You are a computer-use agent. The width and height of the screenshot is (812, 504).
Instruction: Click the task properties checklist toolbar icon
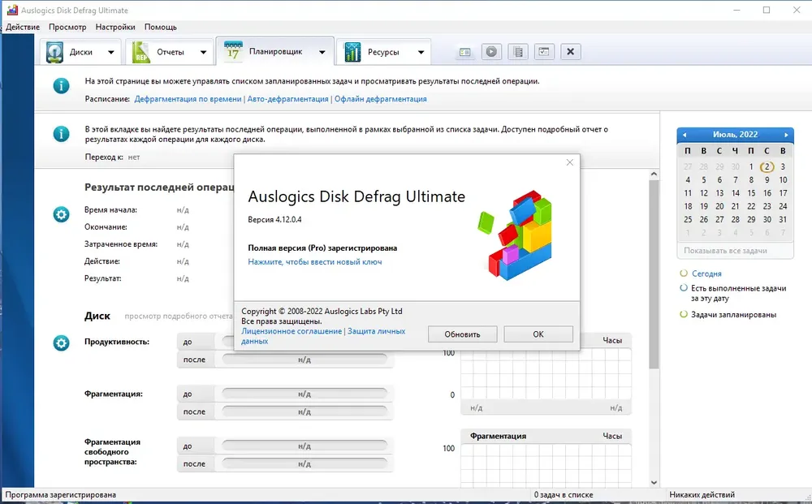(x=544, y=51)
